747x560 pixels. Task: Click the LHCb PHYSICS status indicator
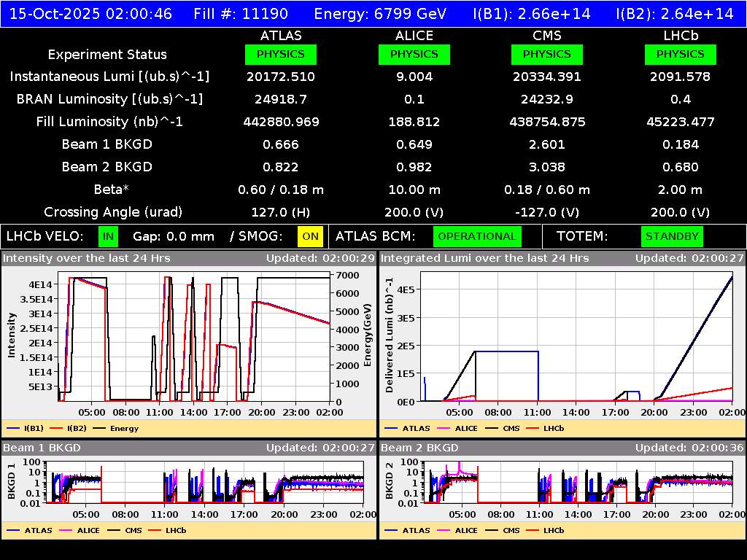tap(680, 54)
